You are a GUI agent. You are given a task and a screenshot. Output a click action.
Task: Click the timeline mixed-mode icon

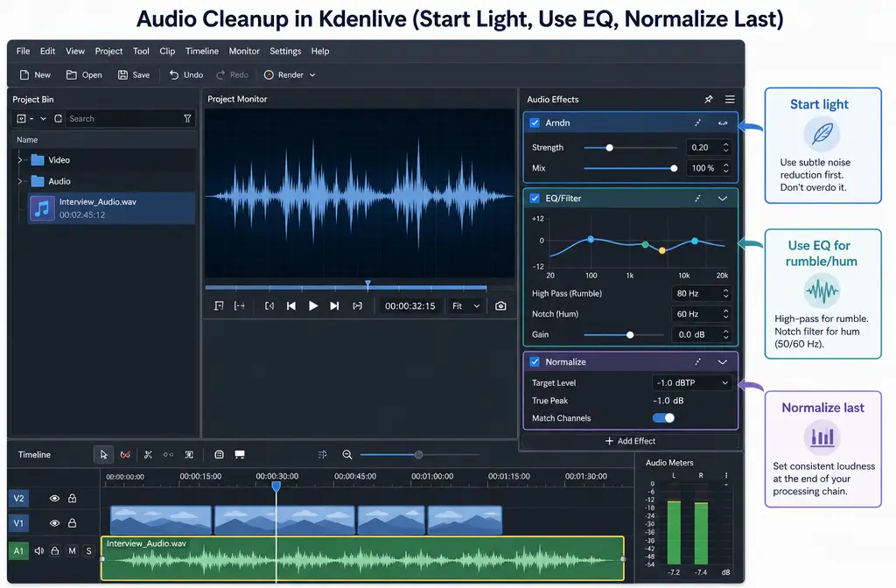click(x=322, y=455)
